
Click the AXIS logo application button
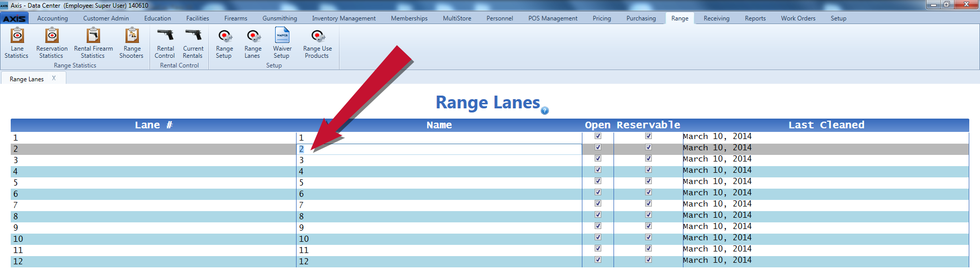point(14,18)
